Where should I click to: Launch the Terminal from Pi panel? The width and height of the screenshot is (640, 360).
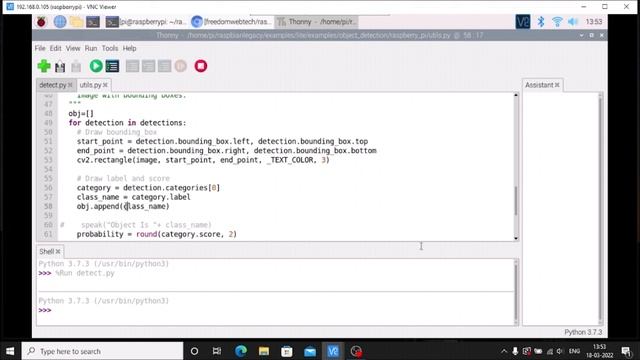[93, 22]
